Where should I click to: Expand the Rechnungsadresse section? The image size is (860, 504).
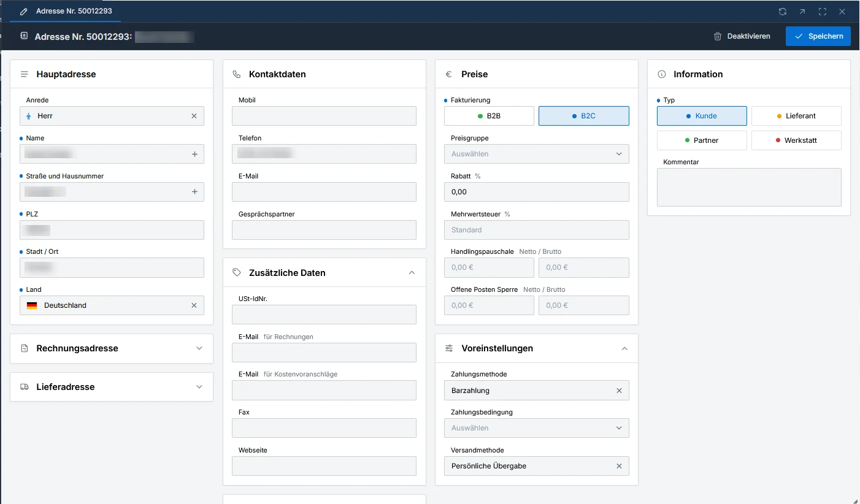[199, 348]
